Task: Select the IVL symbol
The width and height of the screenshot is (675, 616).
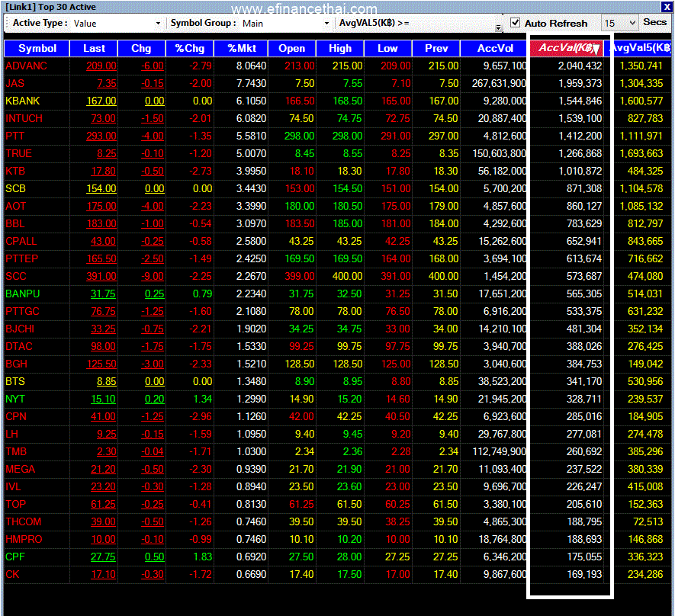Action: click(x=13, y=486)
